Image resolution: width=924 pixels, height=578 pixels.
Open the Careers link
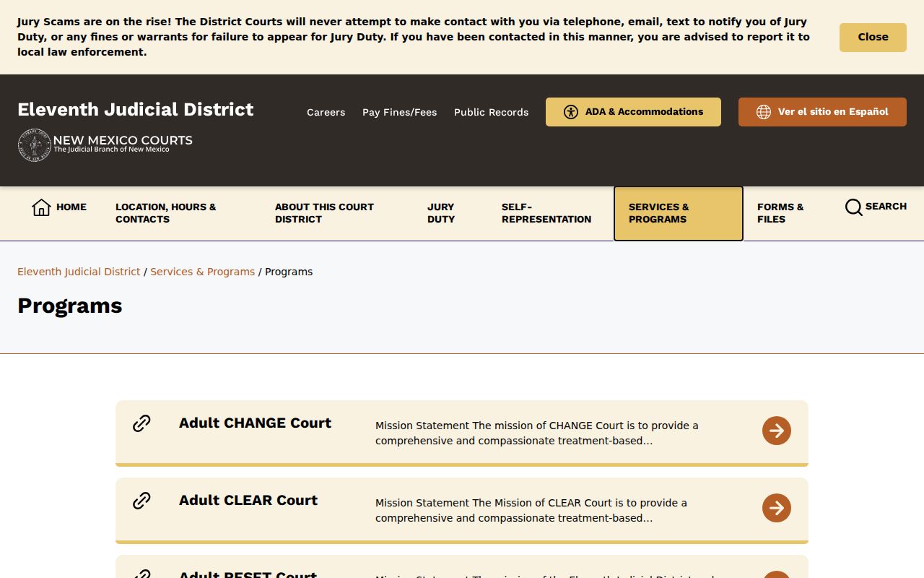click(x=326, y=112)
